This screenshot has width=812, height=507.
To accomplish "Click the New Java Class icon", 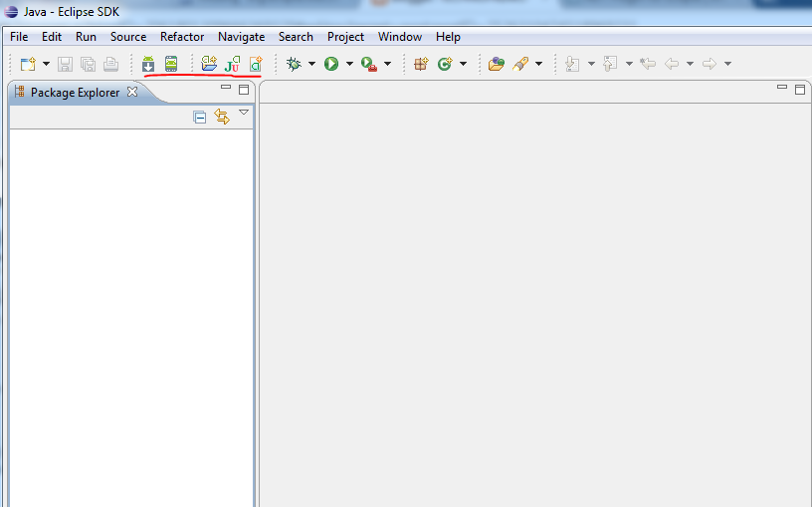I will [x=445, y=64].
